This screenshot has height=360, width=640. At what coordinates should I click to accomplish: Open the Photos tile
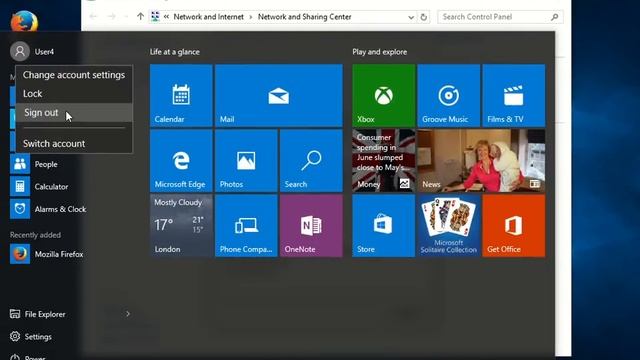click(x=246, y=160)
